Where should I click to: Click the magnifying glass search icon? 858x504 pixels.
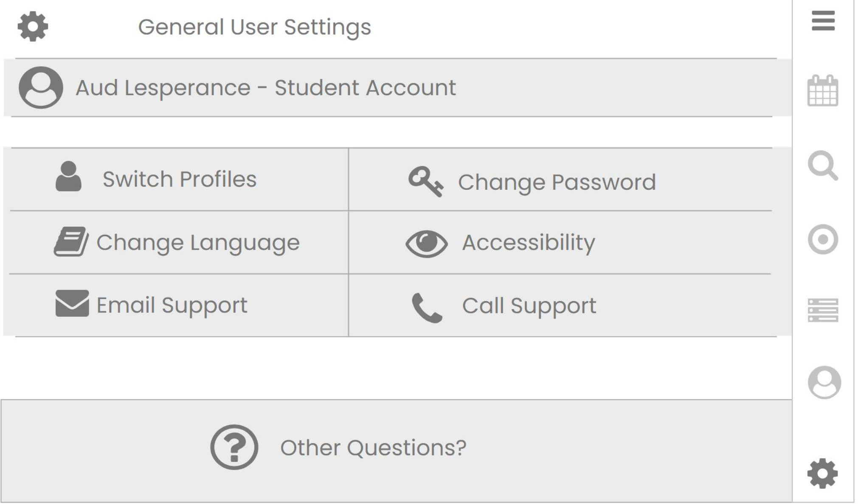point(823,165)
